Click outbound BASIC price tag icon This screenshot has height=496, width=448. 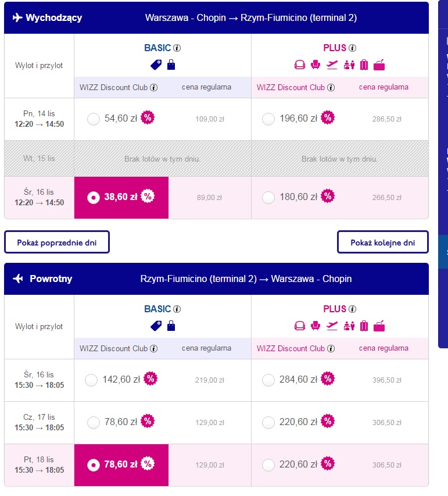pos(156,65)
